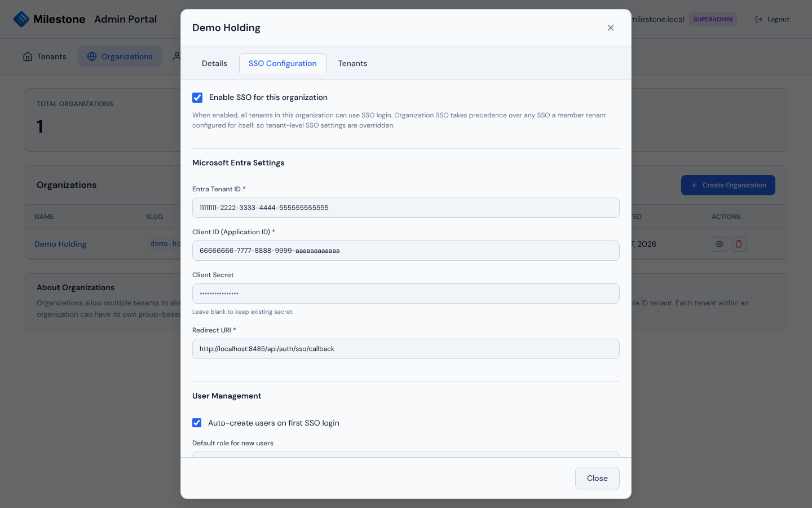The width and height of the screenshot is (812, 508).
Task: View Demo Holding via the eye icon
Action: click(720, 244)
